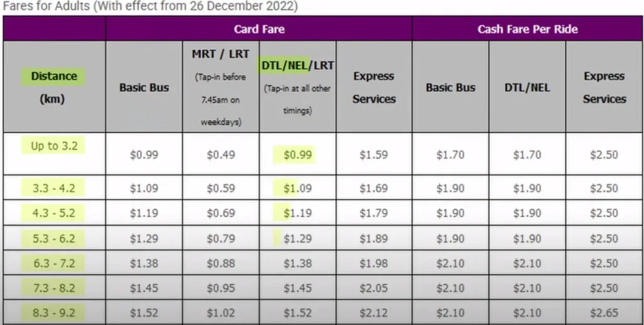Click the $2.65 Express Services cash fare

click(604, 312)
